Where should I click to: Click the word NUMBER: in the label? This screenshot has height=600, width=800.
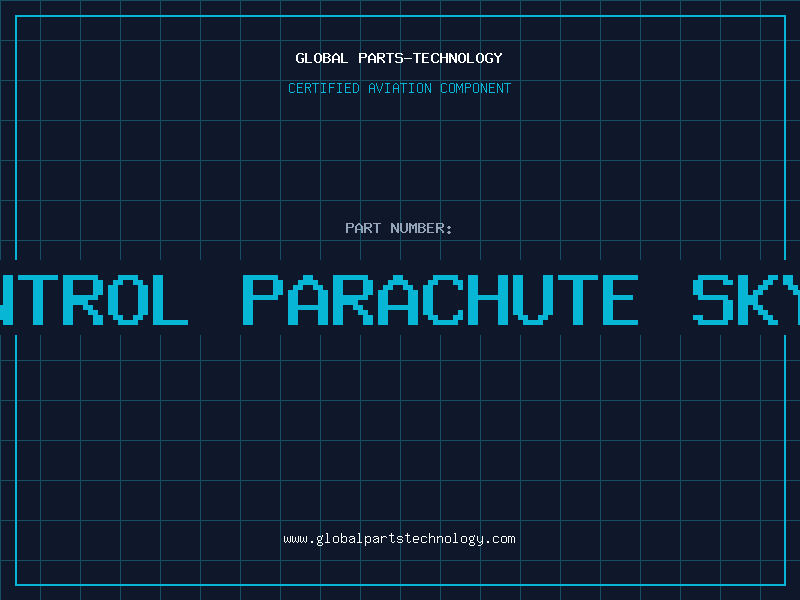coord(421,228)
